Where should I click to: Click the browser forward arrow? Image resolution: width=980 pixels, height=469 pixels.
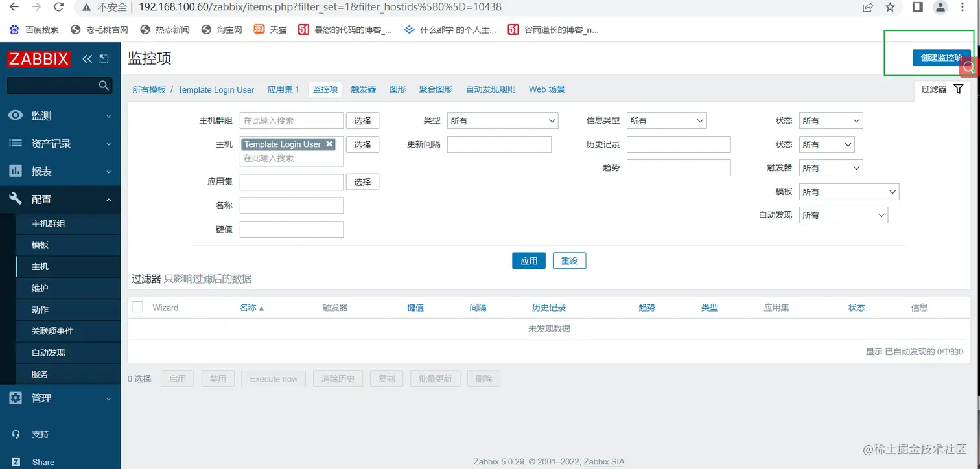[36, 7]
